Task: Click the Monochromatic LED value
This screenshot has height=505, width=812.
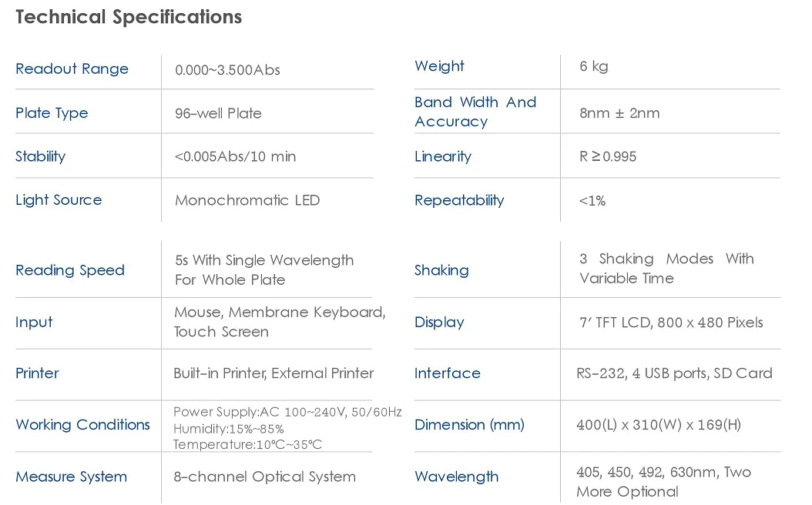Action: [x=247, y=200]
